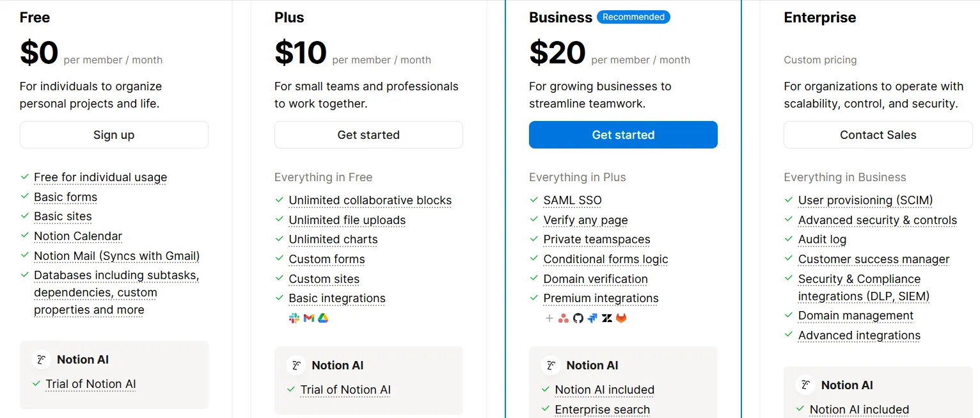Click the Google Drive integration icon
Image resolution: width=980 pixels, height=418 pixels.
point(323,318)
